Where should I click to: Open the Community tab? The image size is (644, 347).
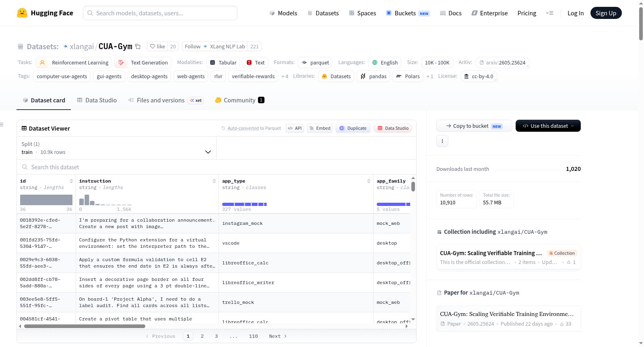[240, 100]
